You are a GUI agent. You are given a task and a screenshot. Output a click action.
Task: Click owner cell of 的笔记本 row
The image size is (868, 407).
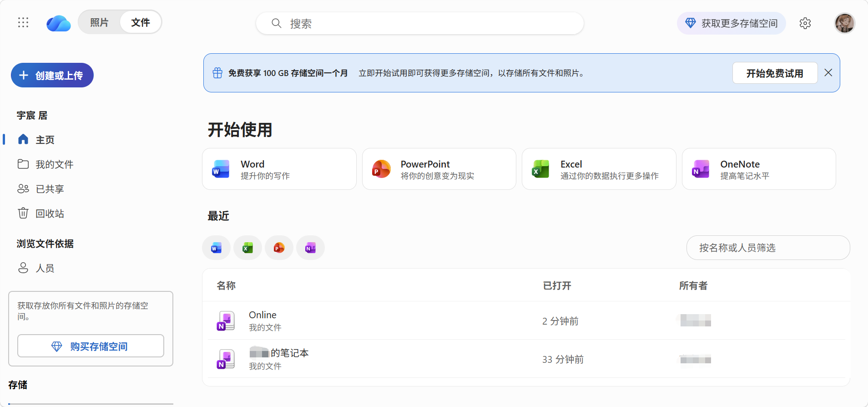[x=696, y=359]
